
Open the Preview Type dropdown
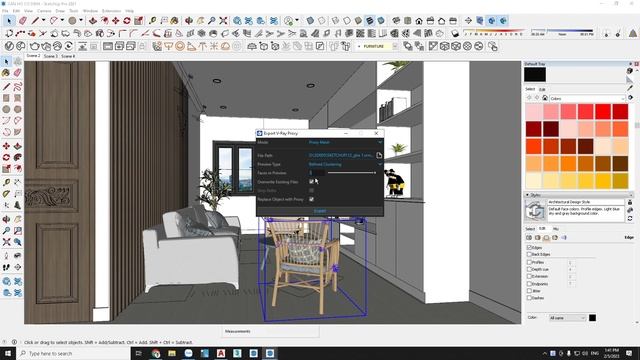(345, 164)
